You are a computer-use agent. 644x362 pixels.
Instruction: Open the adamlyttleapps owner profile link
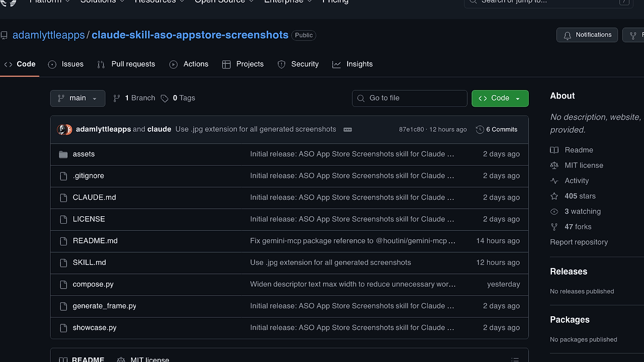coord(49,35)
